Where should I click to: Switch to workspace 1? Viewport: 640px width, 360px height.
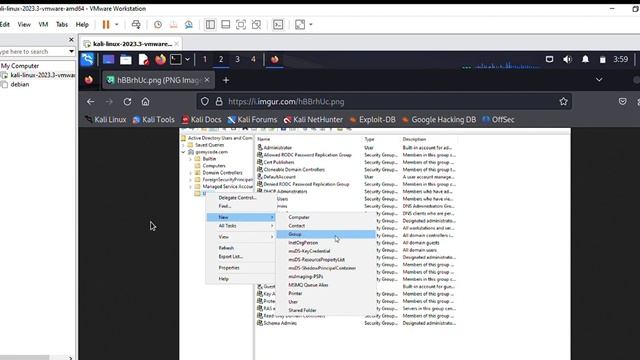pyautogui.click(x=205, y=60)
